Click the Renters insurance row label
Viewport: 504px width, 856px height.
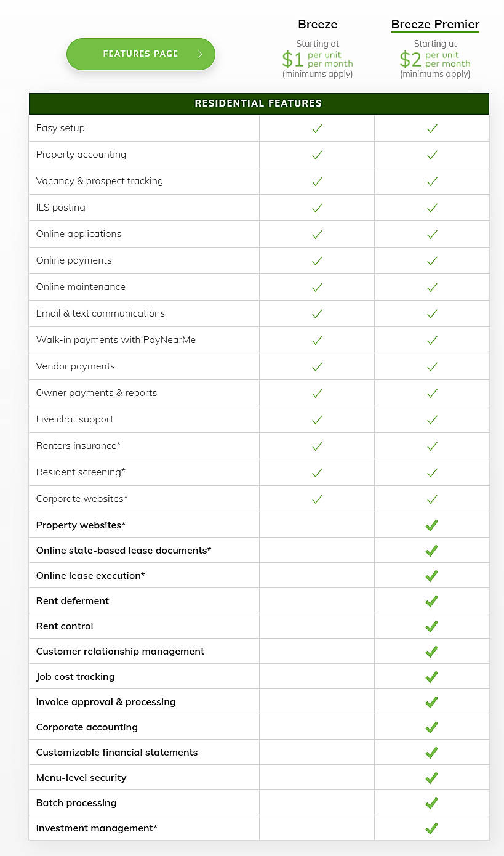(x=78, y=445)
